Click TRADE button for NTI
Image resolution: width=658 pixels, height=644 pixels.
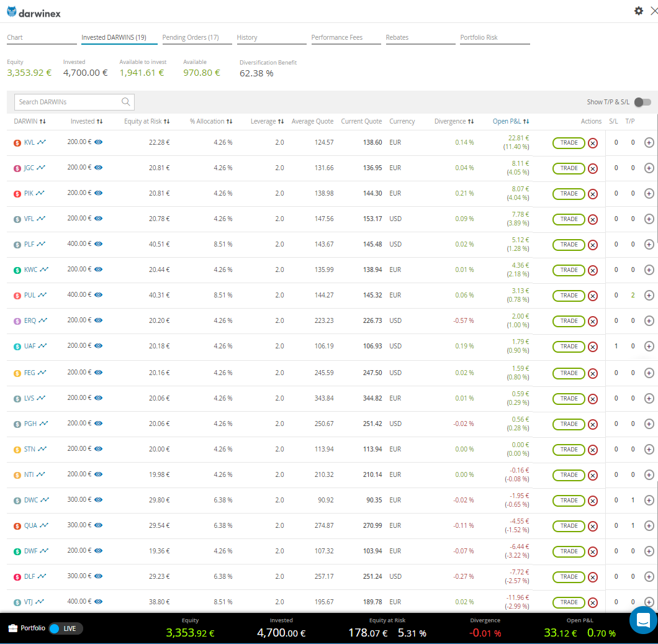click(x=569, y=475)
